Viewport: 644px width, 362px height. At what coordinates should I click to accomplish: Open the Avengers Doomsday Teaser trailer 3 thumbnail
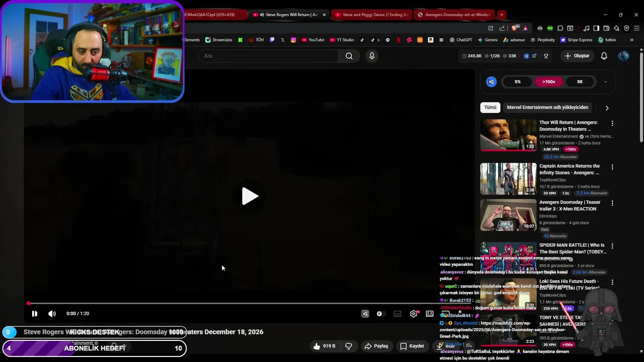click(x=508, y=215)
